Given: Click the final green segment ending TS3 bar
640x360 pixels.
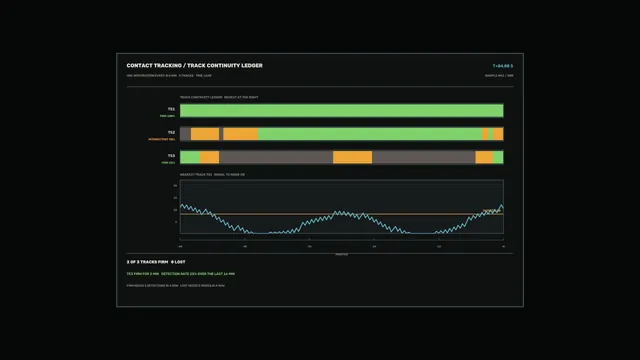Looking at the screenshot, I should coord(498,157).
